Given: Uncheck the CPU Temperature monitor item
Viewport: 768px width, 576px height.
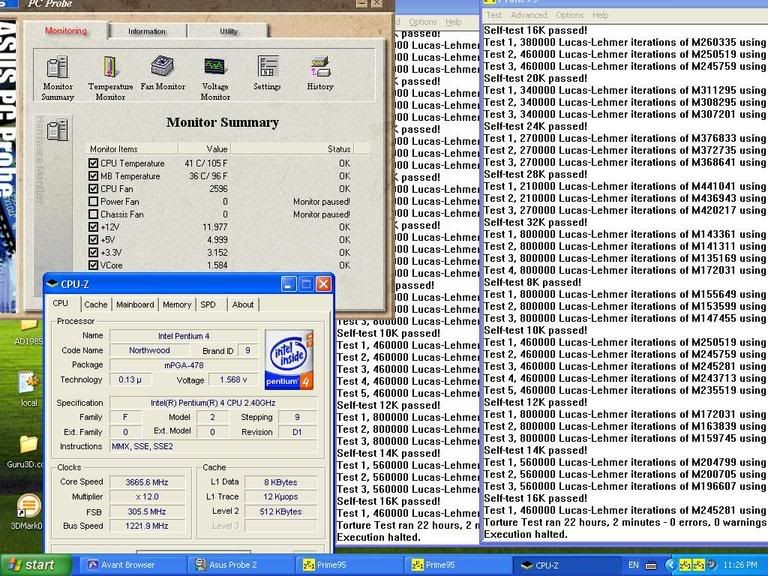Looking at the screenshot, I should 94,162.
